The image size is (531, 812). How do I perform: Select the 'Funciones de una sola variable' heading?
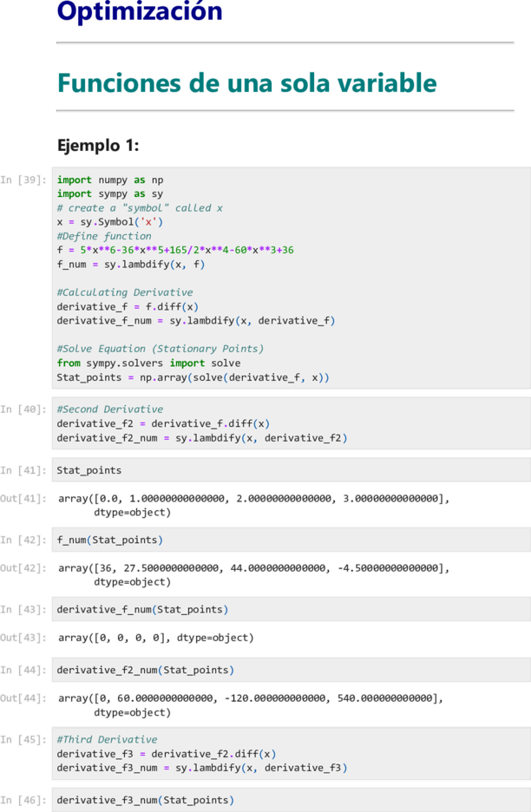click(246, 83)
